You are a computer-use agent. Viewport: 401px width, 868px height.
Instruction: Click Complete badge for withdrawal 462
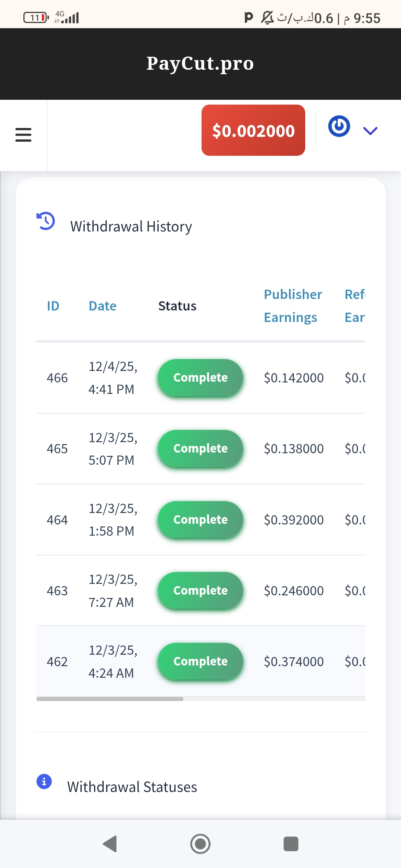click(x=200, y=661)
